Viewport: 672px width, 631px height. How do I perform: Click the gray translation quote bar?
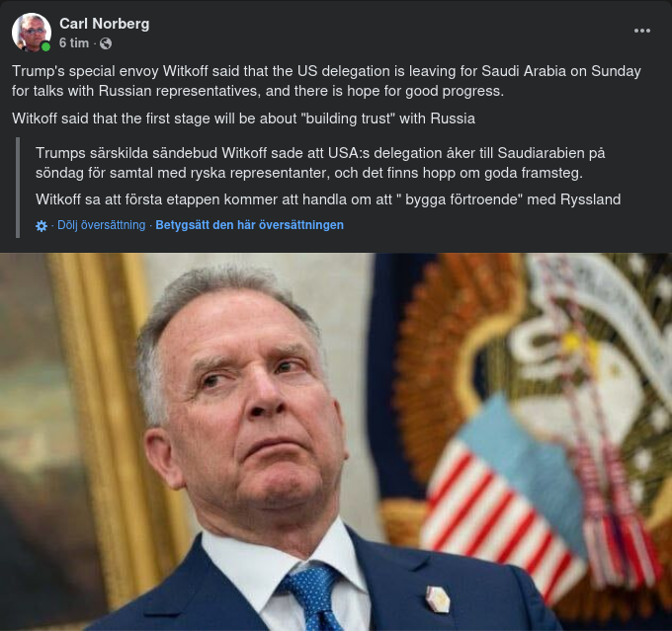coord(18,188)
